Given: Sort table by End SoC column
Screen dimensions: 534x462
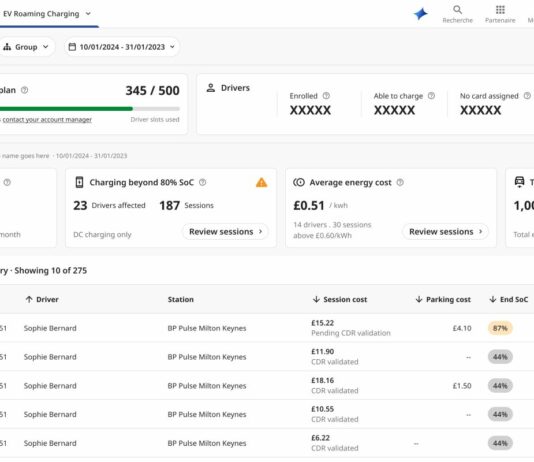Looking at the screenshot, I should (x=508, y=299).
